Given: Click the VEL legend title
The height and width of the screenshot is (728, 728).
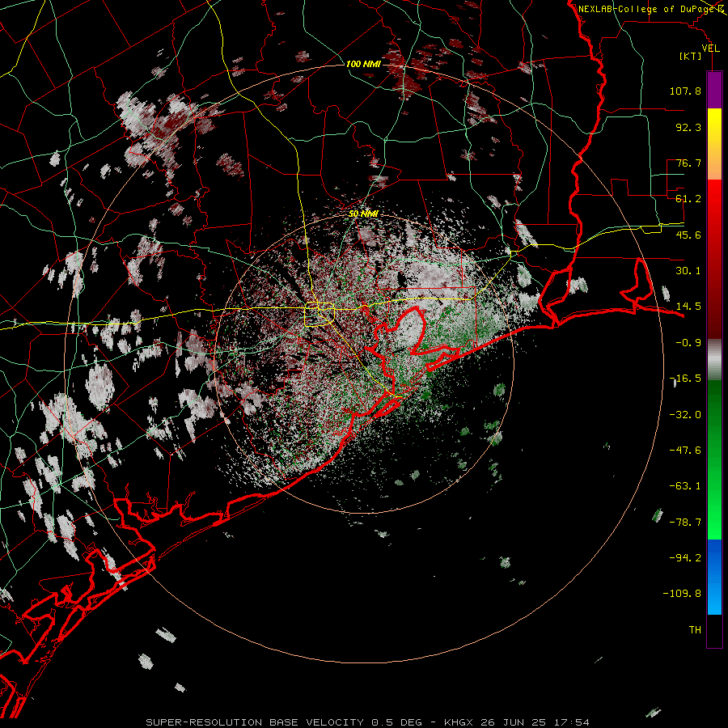Looking at the screenshot, I should (x=710, y=49).
